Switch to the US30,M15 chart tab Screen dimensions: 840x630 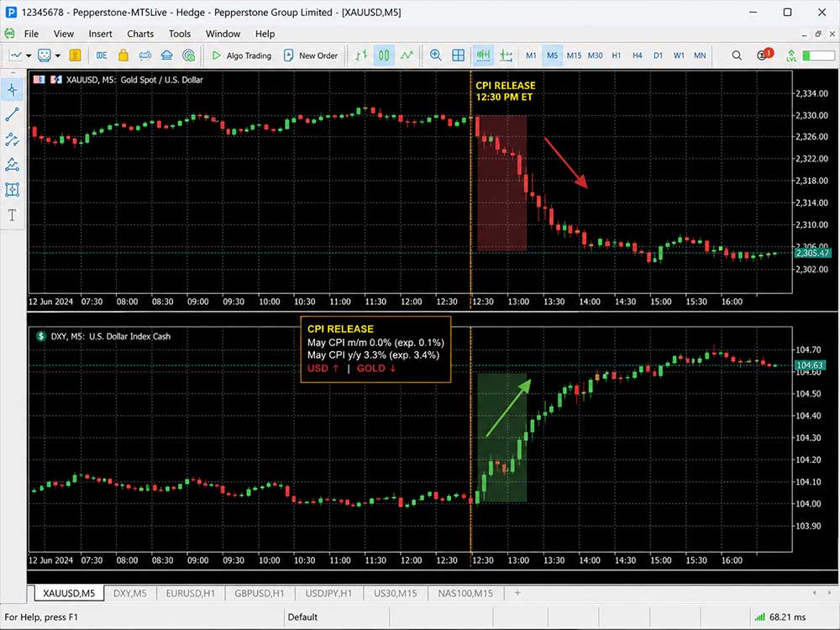tap(396, 593)
